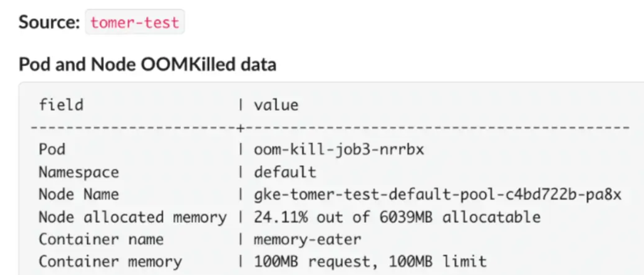Click the Container memory label

click(x=110, y=262)
